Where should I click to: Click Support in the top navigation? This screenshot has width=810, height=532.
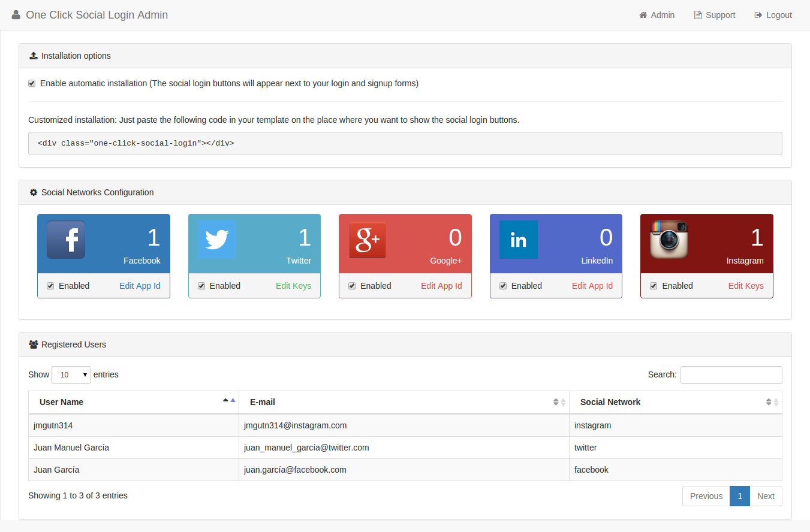714,14
